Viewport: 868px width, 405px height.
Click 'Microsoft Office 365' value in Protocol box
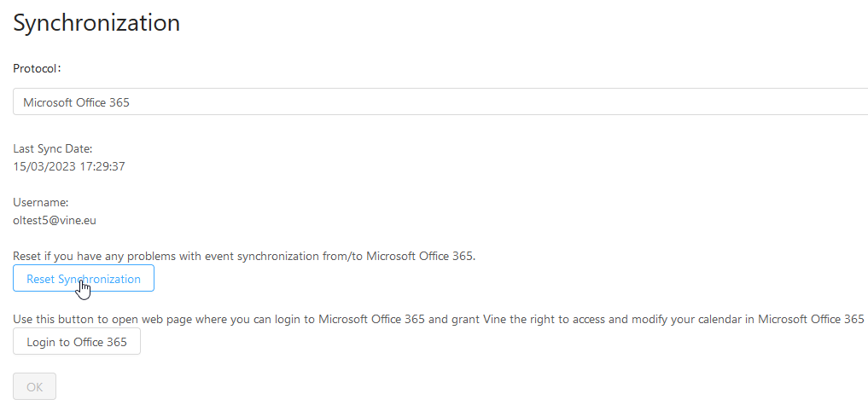pos(77,102)
